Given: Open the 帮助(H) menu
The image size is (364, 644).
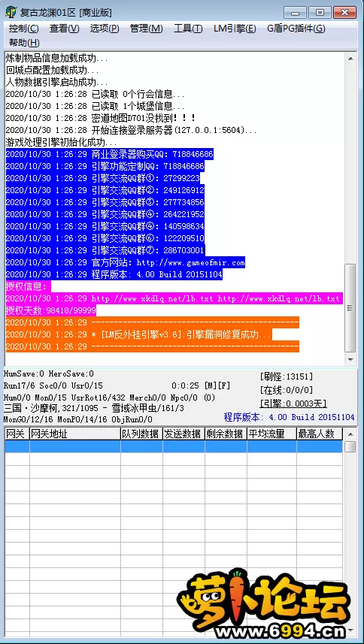Looking at the screenshot, I should click(24, 43).
